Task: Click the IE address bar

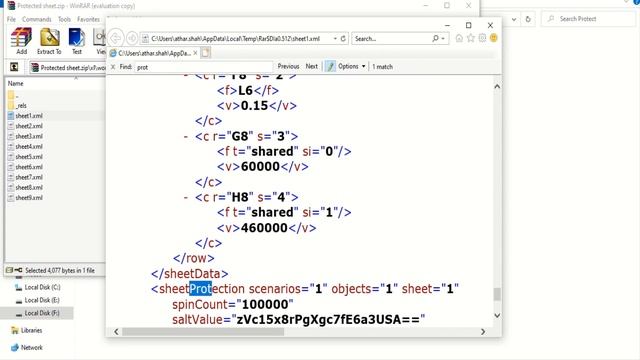Action: 241,38
